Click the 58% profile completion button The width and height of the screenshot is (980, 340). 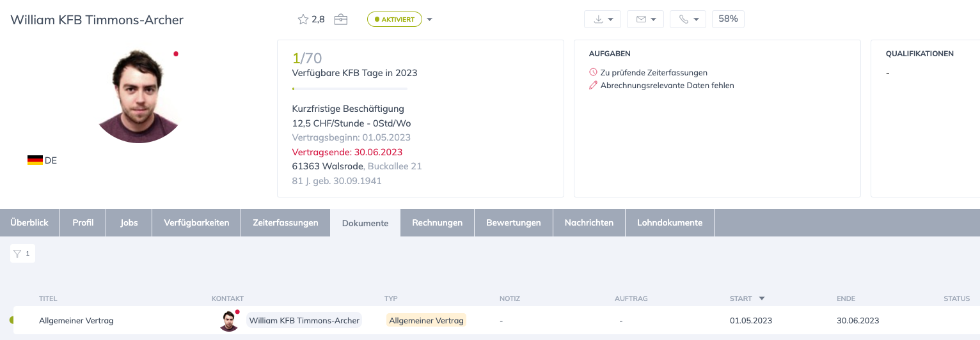pos(728,19)
